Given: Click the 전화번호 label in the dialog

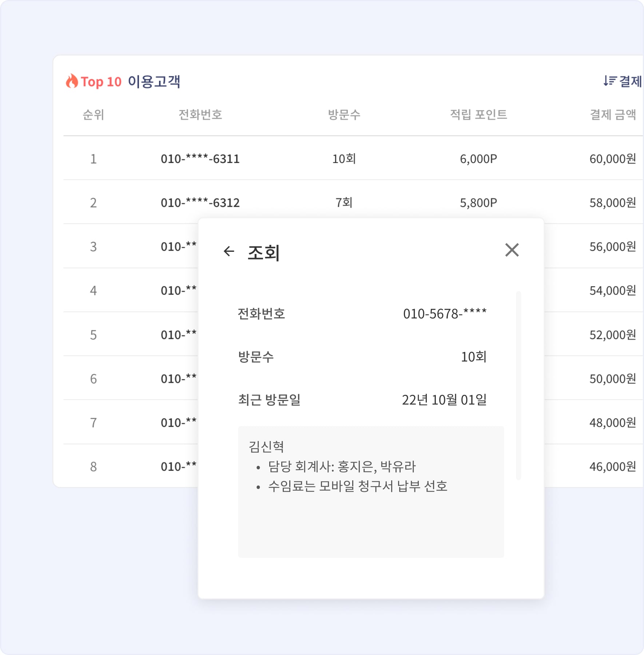Looking at the screenshot, I should (261, 314).
